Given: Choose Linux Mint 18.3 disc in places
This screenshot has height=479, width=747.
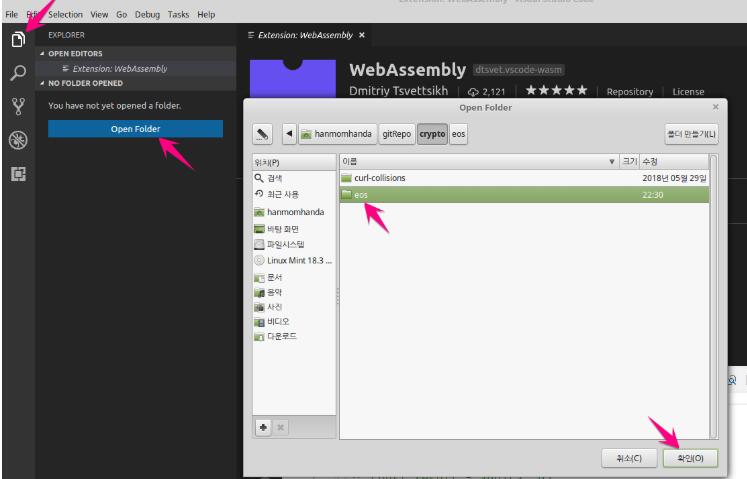Looking at the screenshot, I should [294, 260].
